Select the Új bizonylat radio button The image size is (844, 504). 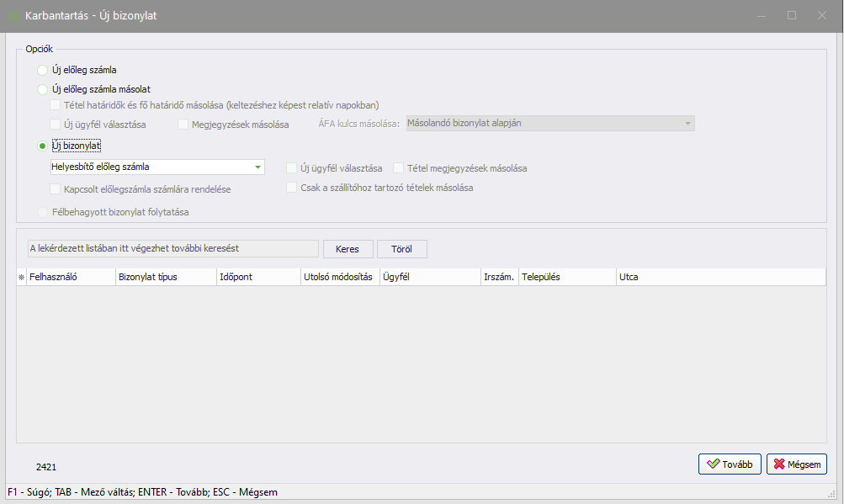[x=43, y=146]
